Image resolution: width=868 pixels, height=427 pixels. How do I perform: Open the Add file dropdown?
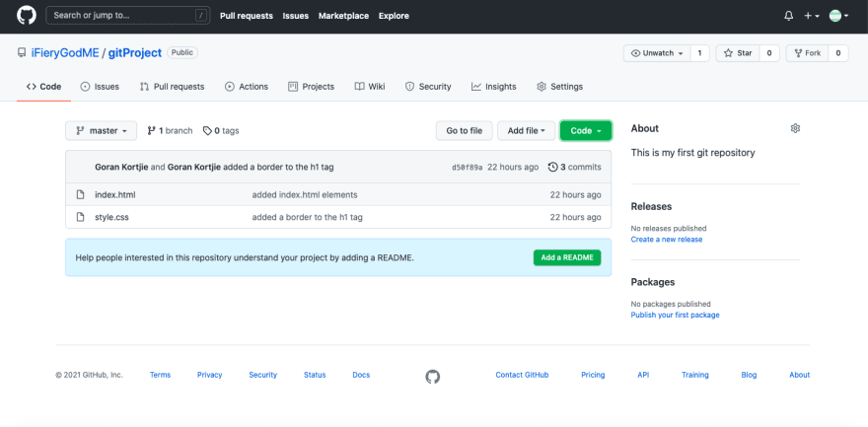(526, 131)
